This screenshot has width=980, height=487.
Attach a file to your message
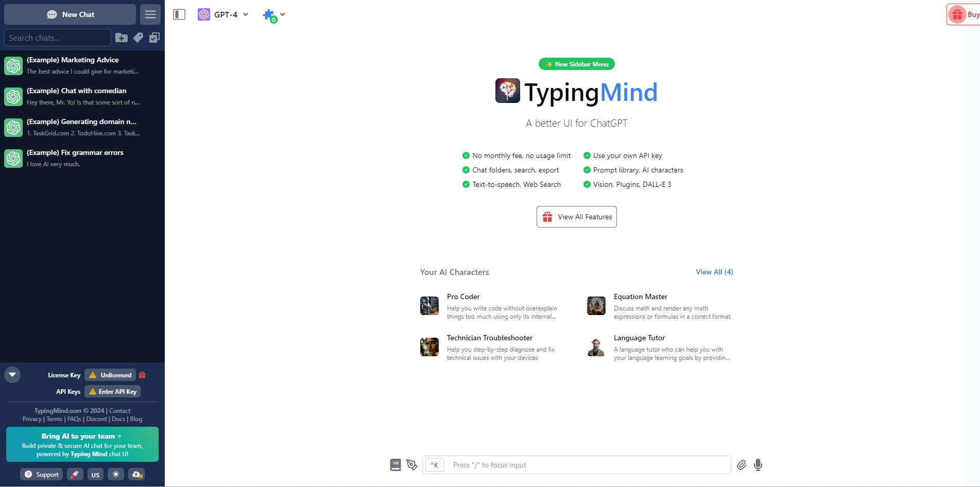742,465
